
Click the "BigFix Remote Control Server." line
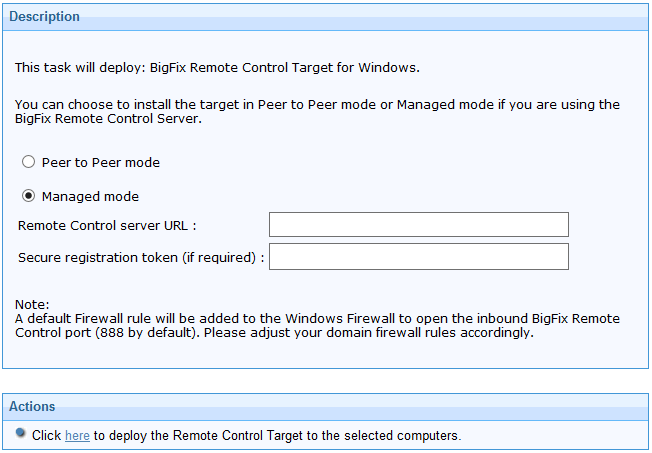(108, 118)
